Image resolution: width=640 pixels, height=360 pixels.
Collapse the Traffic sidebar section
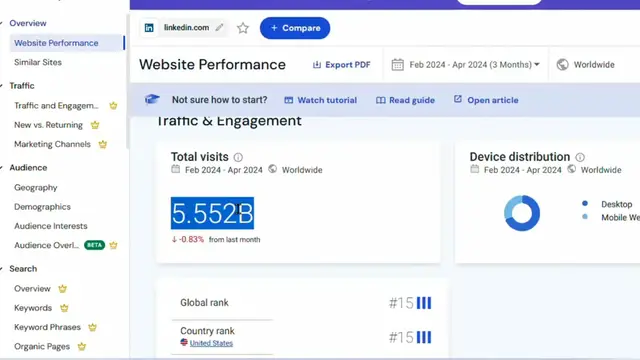[22, 86]
